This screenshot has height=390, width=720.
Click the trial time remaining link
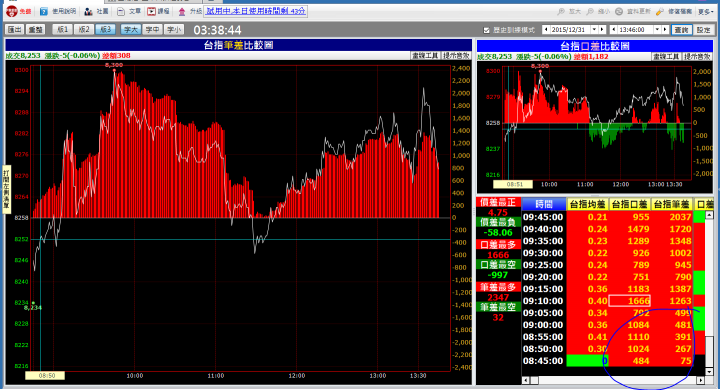pos(256,11)
